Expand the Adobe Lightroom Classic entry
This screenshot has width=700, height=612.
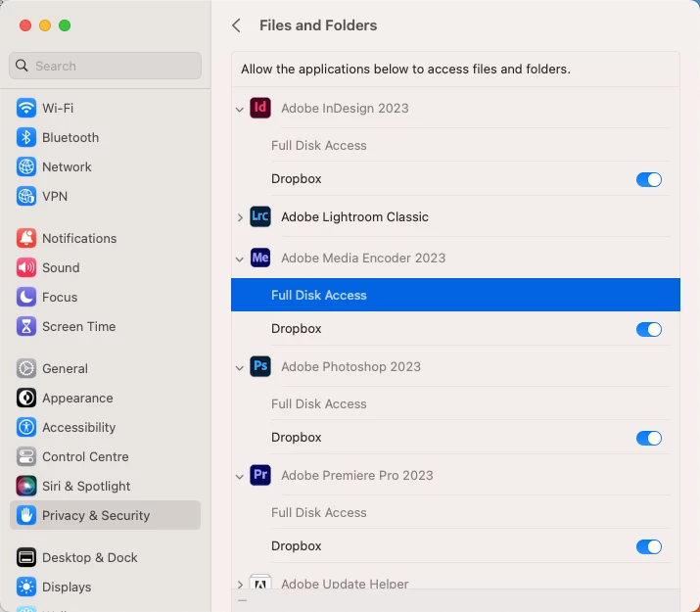[240, 217]
